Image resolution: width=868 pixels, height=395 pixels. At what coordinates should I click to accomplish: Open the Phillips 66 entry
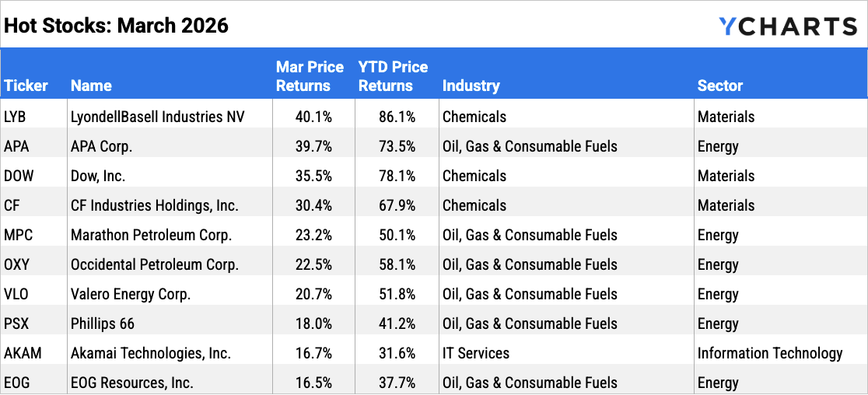click(x=101, y=323)
